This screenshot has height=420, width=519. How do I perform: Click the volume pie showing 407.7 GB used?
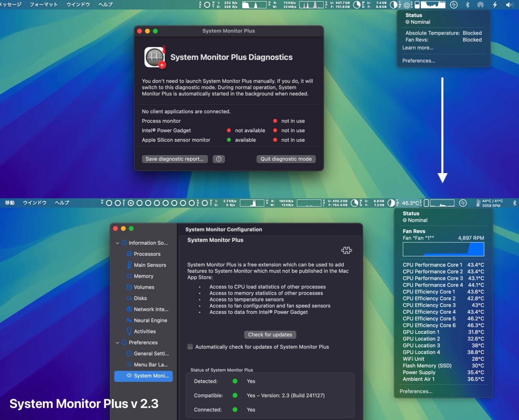click(357, 5)
